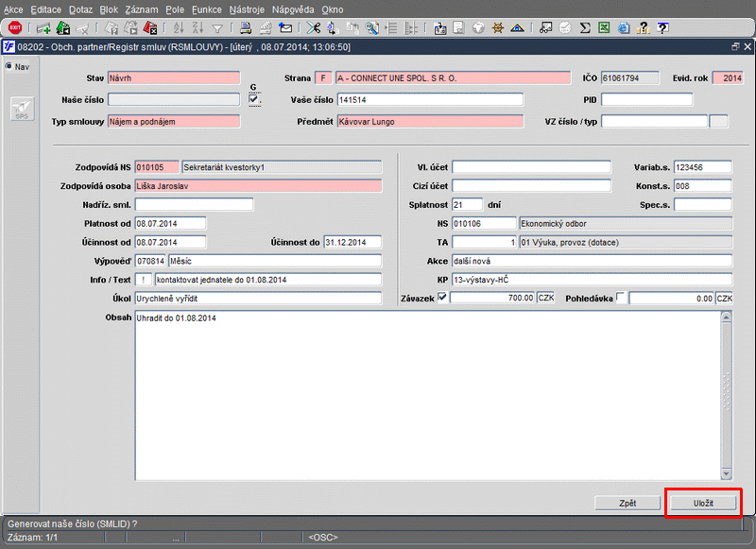Screen dimensions: 756x549
Task: Open the Editace menu
Action: 45,9
